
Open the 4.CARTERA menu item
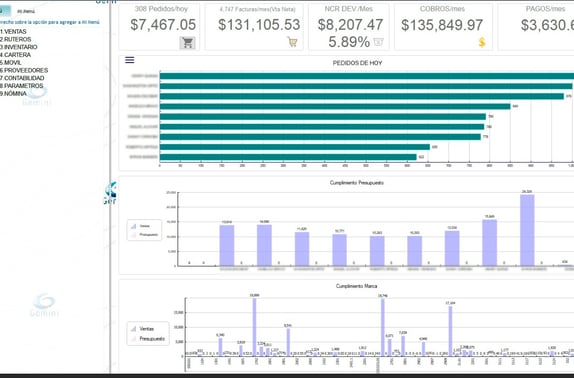pos(15,55)
